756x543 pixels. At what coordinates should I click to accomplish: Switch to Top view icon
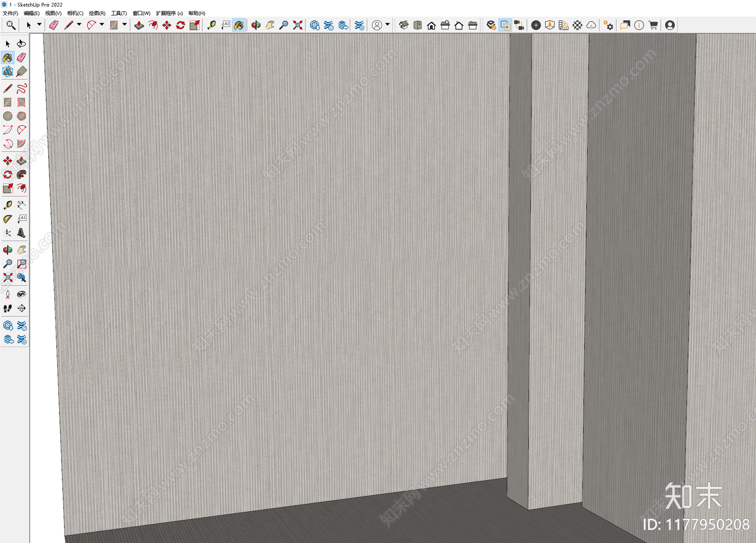pos(418,25)
